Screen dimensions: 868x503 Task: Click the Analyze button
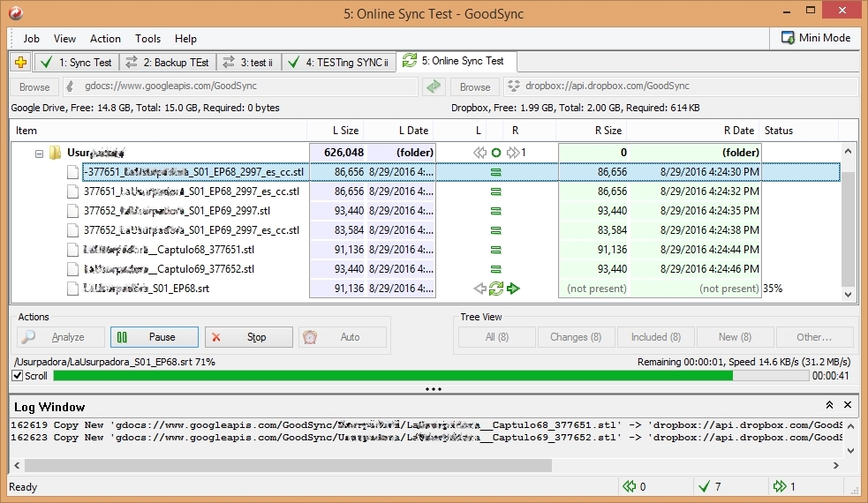(x=61, y=337)
